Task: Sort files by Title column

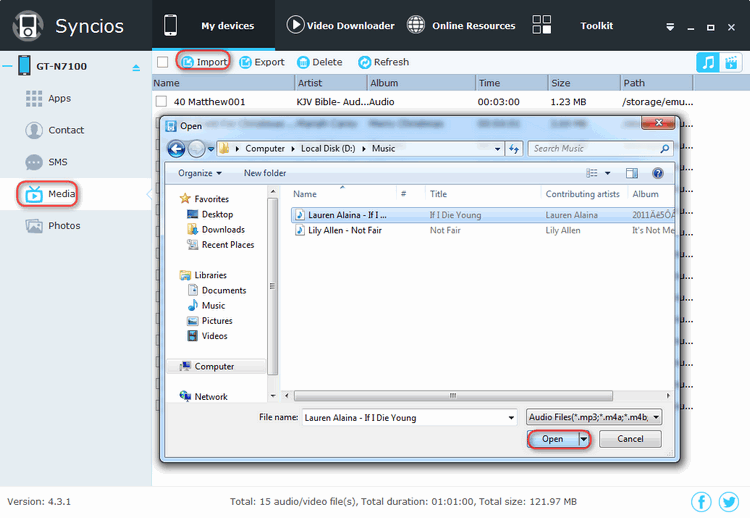Action: coord(483,194)
